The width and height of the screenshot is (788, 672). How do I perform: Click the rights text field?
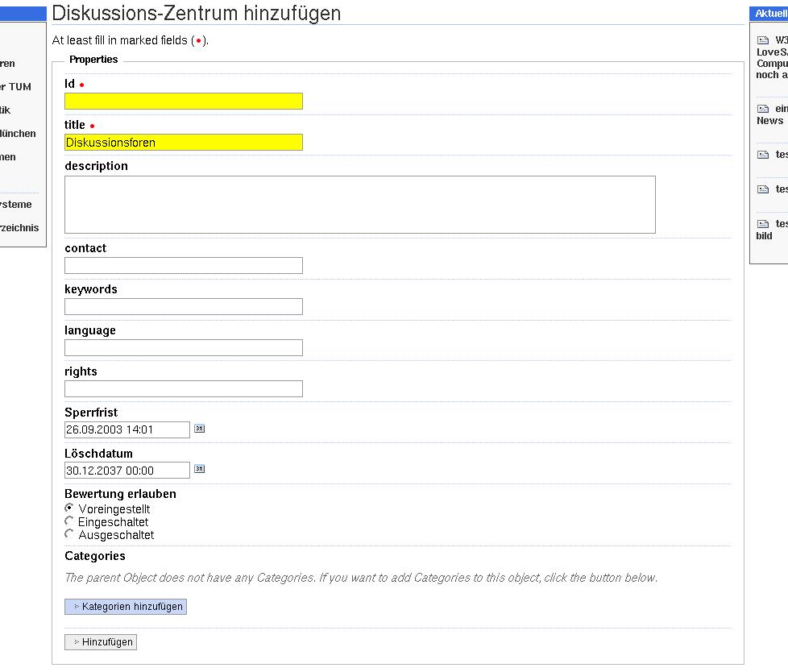184,389
